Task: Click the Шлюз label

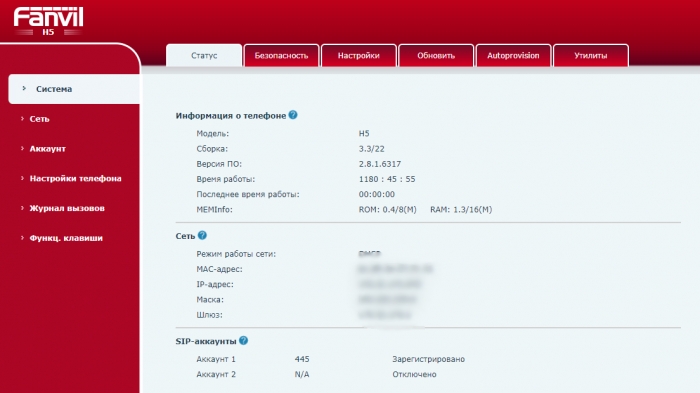Action: (209, 315)
